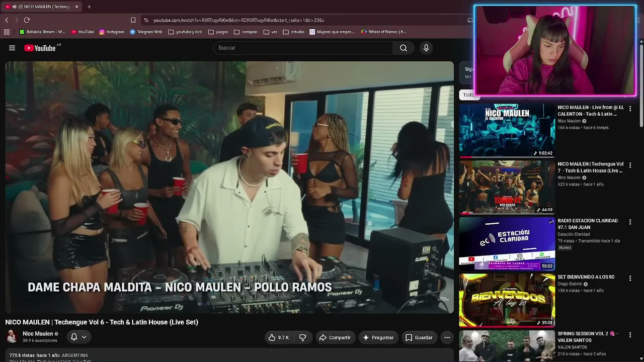Switch to the NICO MAULEN browser tab
Screen dimensions: 644x362
41,7
